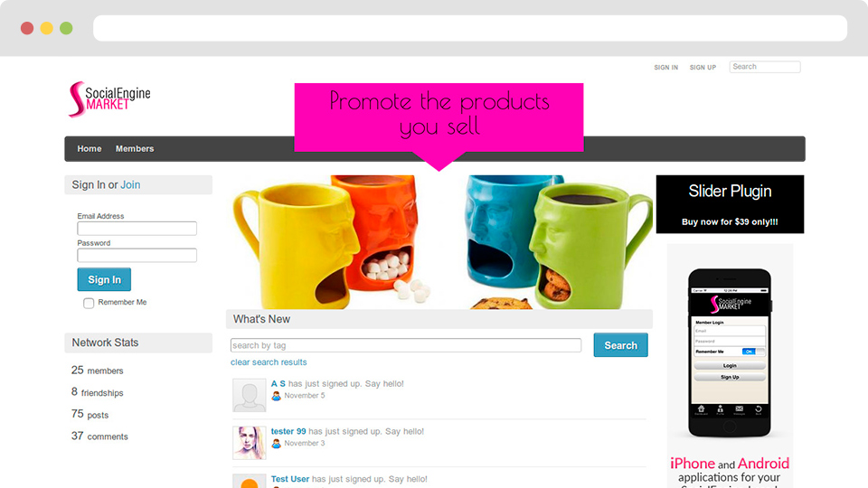The width and height of the screenshot is (868, 488).
Task: Focus the Email Address field
Action: [137, 229]
